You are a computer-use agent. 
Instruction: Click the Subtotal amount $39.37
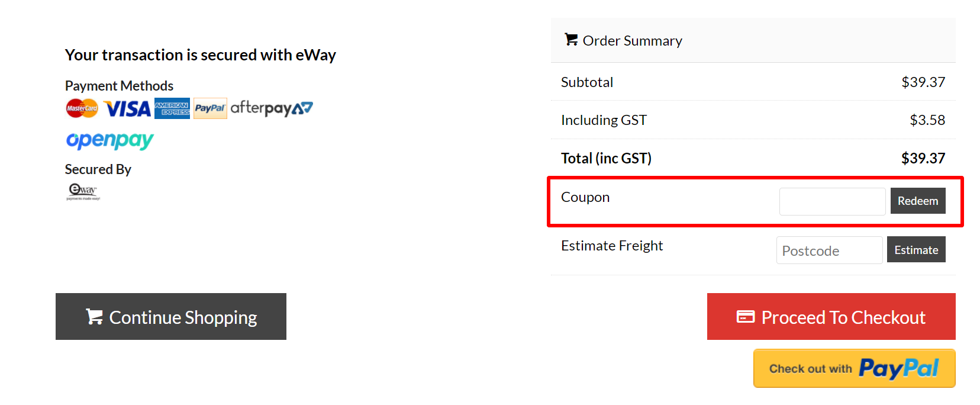924,82
